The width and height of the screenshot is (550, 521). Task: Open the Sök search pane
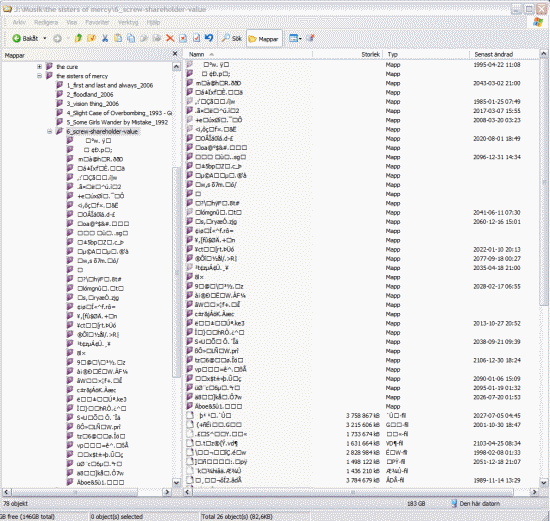click(232, 38)
